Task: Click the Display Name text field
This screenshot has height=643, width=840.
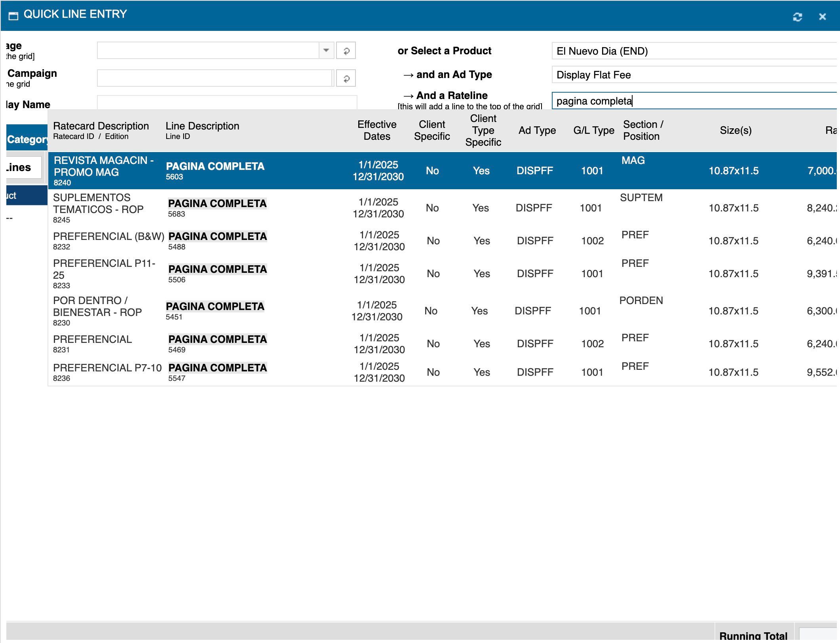Action: pyautogui.click(x=226, y=103)
